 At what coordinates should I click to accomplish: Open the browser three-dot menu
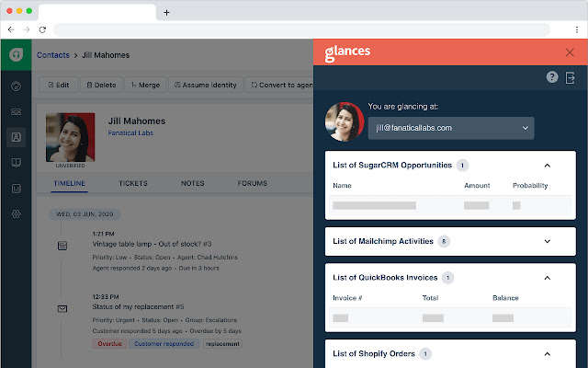(577, 29)
